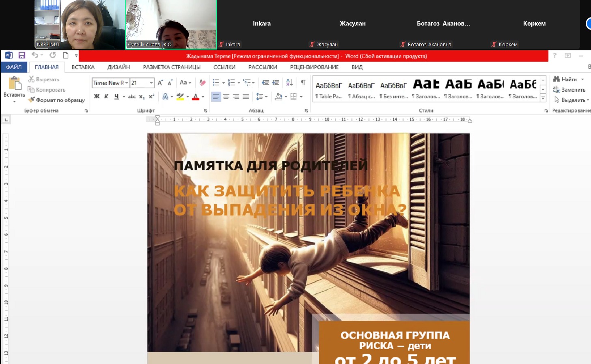This screenshot has height=364, width=591.
Task: Click the Undo arrow icon
Action: point(35,55)
